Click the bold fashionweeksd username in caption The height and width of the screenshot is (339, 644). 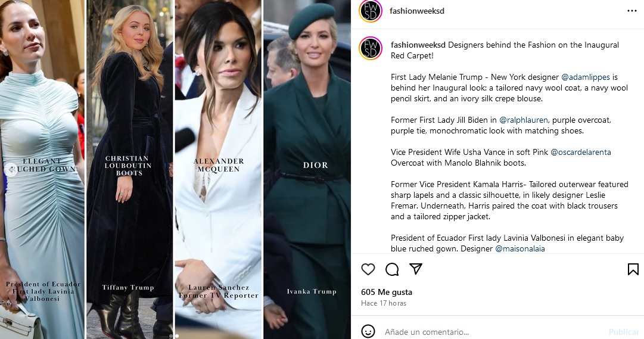[x=418, y=45]
